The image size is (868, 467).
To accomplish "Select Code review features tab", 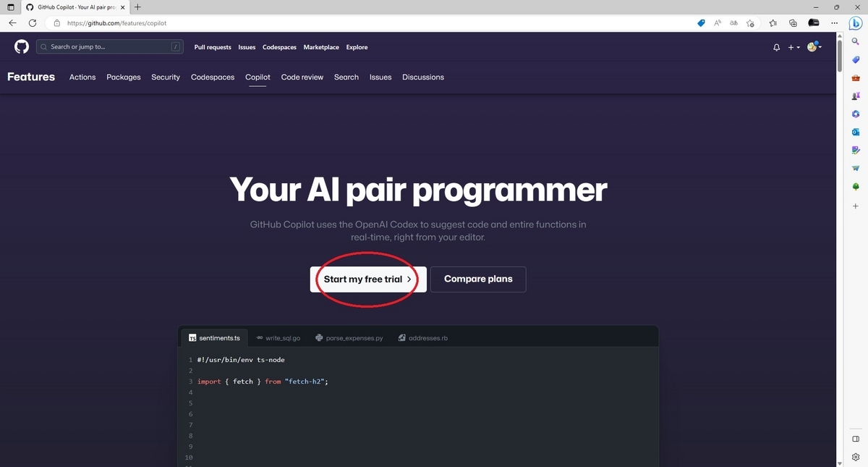I will (x=302, y=77).
